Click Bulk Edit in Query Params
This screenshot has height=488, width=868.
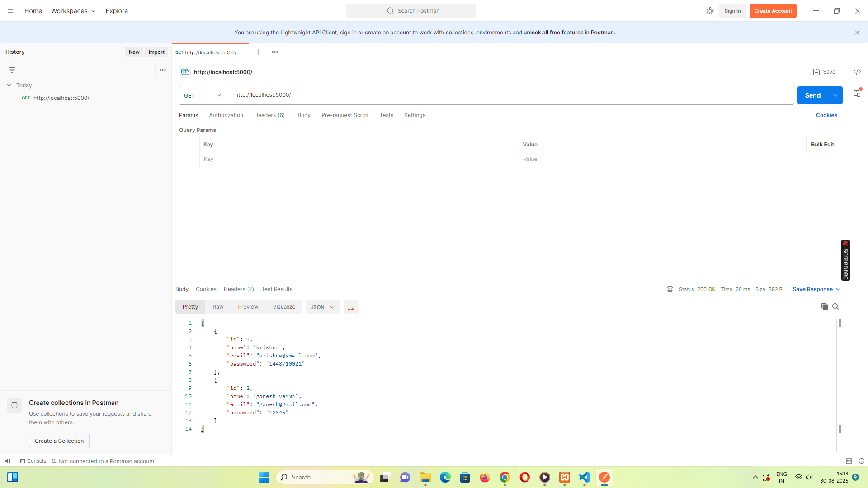click(822, 145)
